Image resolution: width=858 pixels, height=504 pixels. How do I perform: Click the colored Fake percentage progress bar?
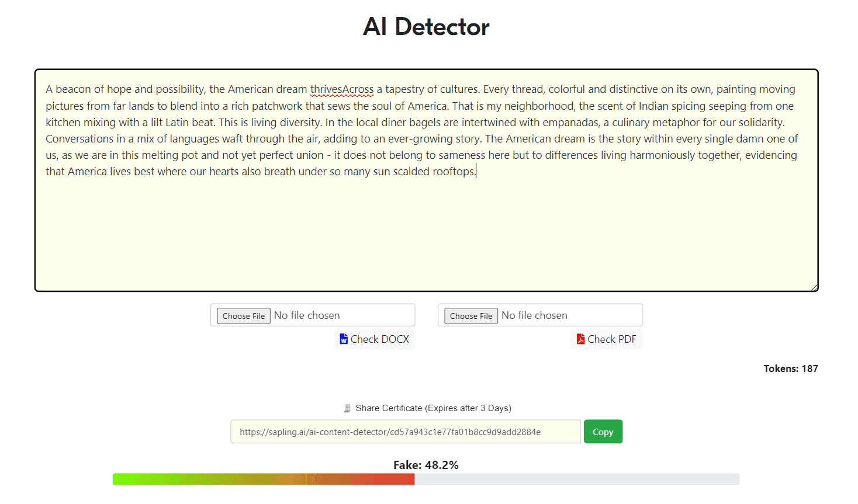pyautogui.click(x=264, y=479)
